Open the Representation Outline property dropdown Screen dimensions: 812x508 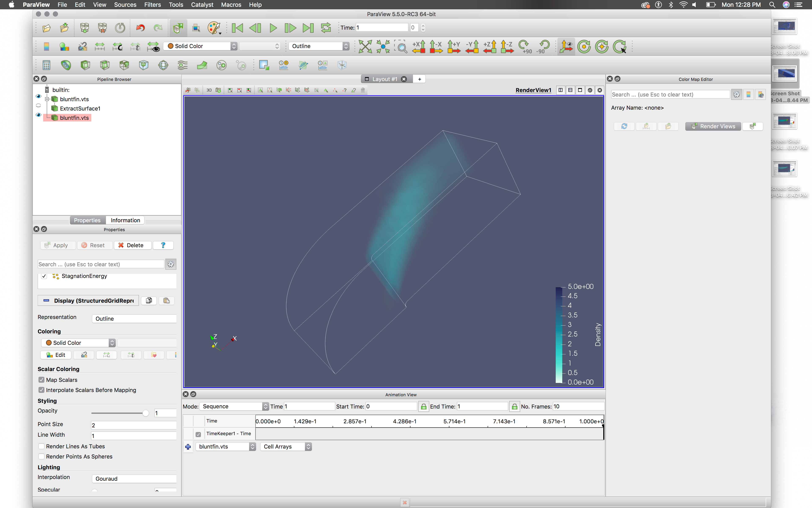pyautogui.click(x=134, y=319)
